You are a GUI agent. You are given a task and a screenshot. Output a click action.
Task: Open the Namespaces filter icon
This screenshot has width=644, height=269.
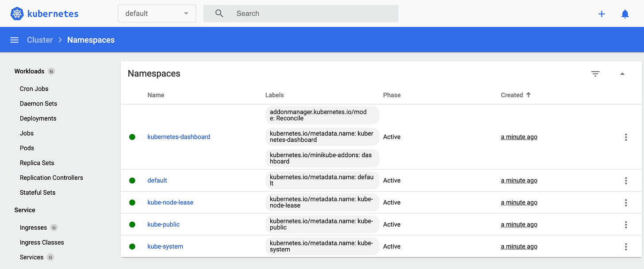[x=595, y=74]
